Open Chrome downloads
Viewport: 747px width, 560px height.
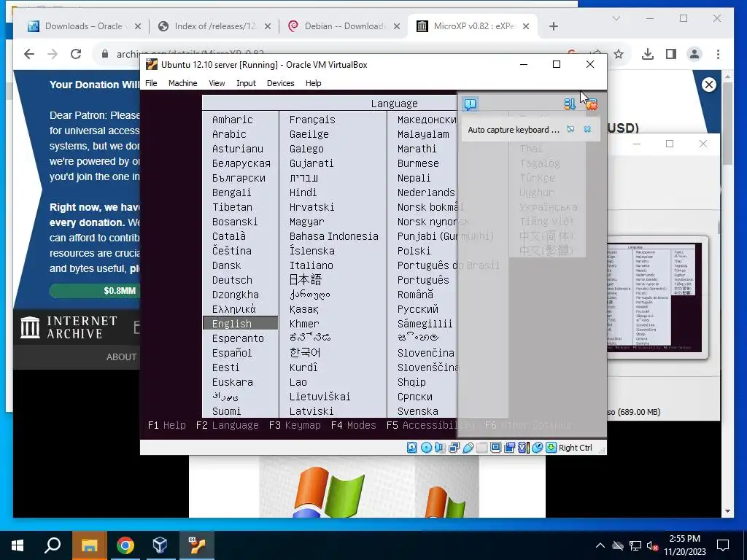648,54
